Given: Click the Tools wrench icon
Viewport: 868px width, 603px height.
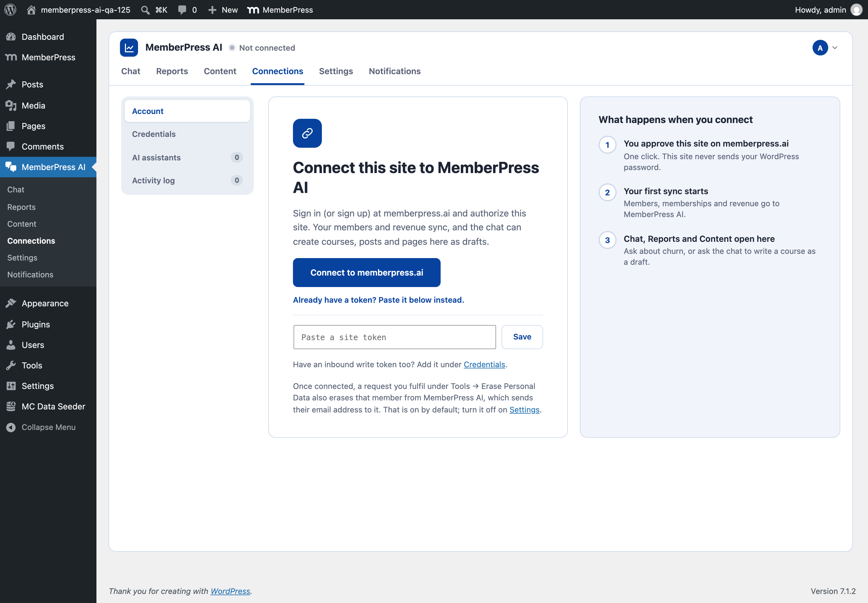Looking at the screenshot, I should (11, 365).
